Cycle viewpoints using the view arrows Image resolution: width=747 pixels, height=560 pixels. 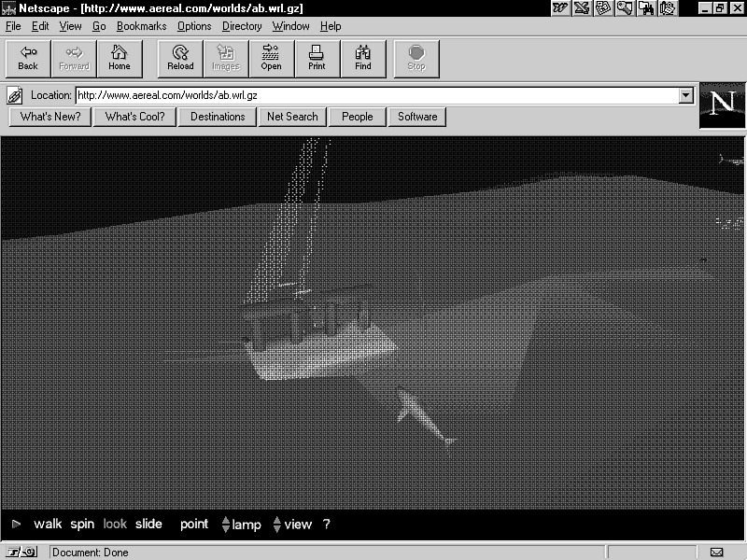click(277, 525)
